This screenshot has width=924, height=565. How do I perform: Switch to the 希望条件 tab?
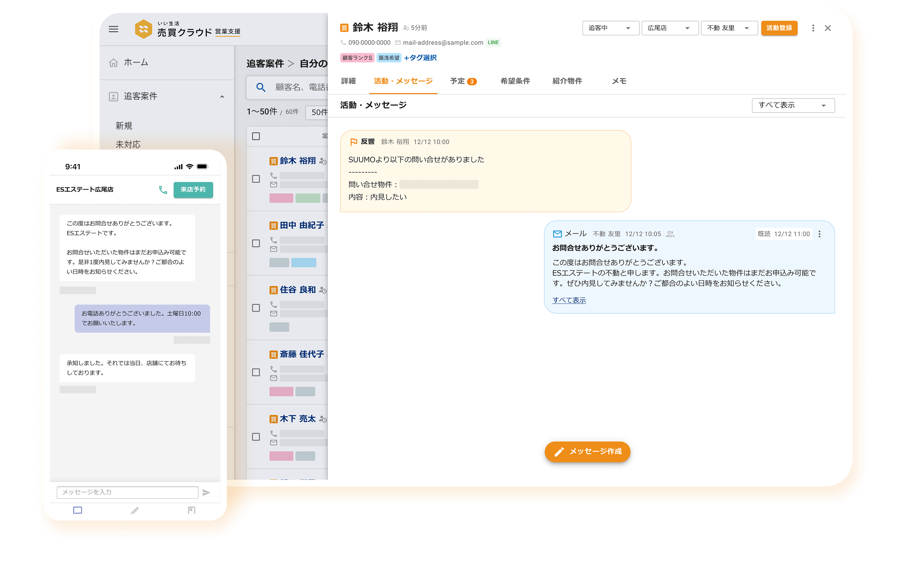(x=515, y=81)
